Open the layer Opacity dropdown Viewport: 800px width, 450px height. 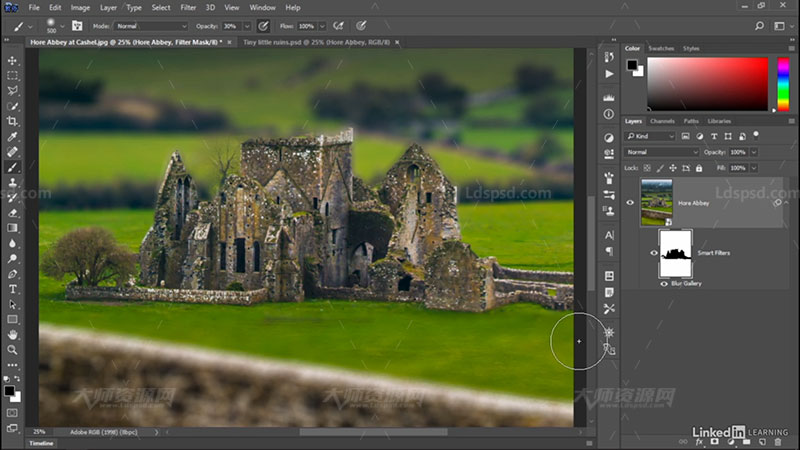[754, 152]
